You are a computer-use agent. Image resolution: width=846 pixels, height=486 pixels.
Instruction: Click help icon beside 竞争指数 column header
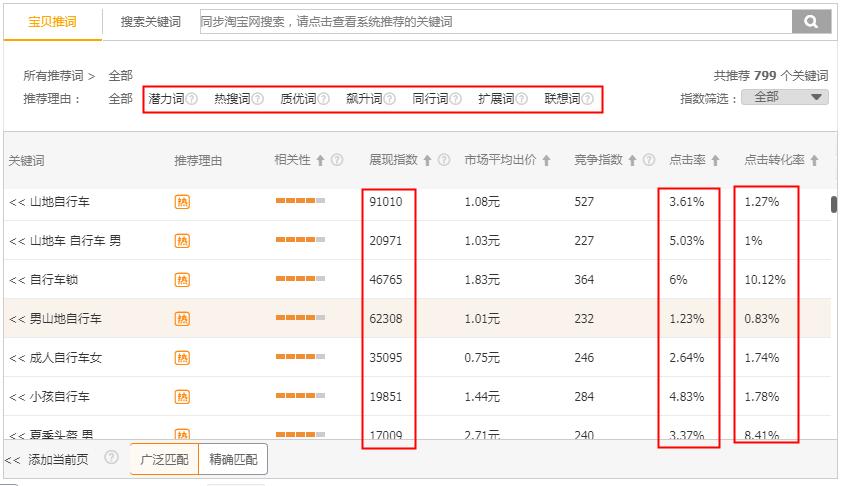[x=649, y=160]
